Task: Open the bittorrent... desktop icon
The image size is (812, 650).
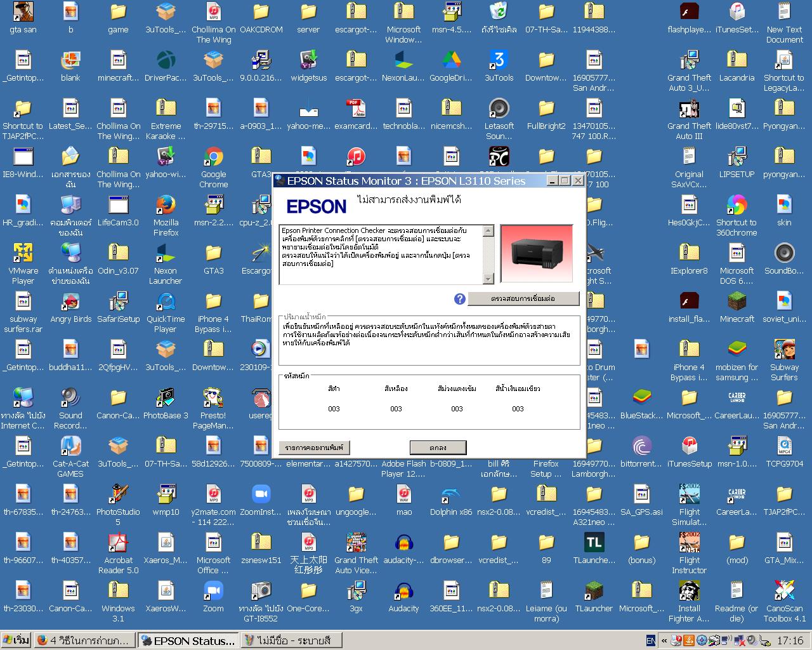Action: pos(641,452)
